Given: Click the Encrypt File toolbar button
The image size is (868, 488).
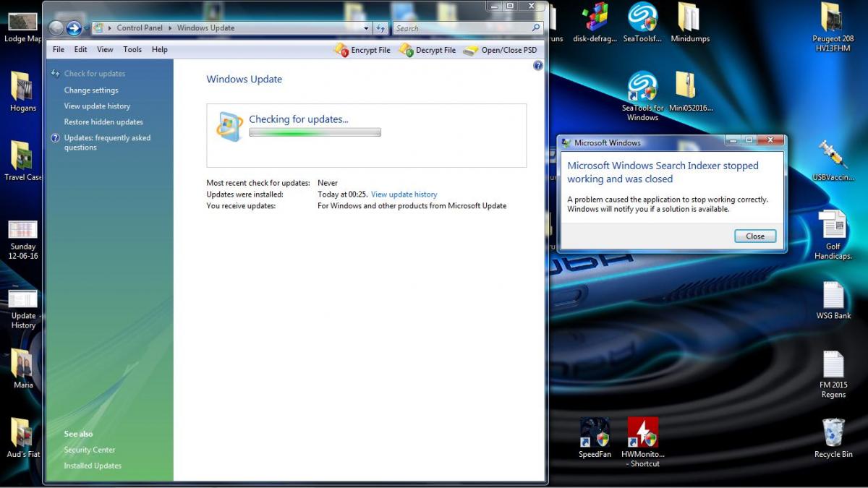Looking at the screenshot, I should 362,50.
